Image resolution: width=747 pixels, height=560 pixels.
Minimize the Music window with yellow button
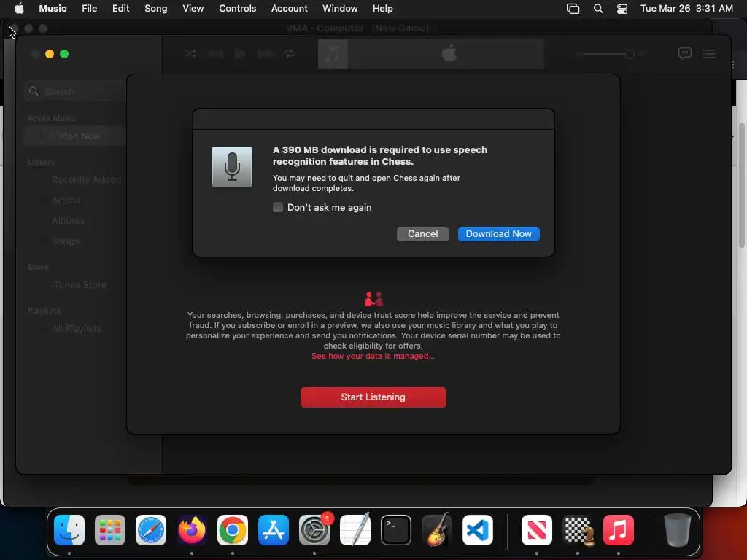50,54
